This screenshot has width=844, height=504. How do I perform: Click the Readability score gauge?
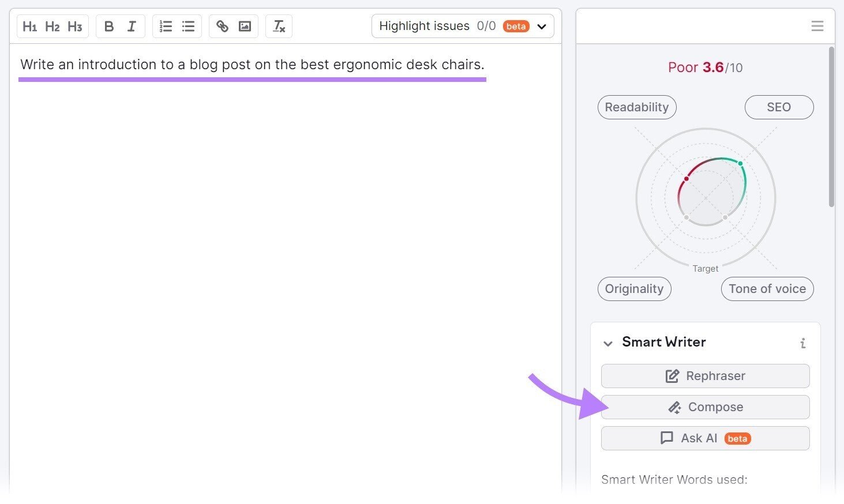click(x=636, y=107)
